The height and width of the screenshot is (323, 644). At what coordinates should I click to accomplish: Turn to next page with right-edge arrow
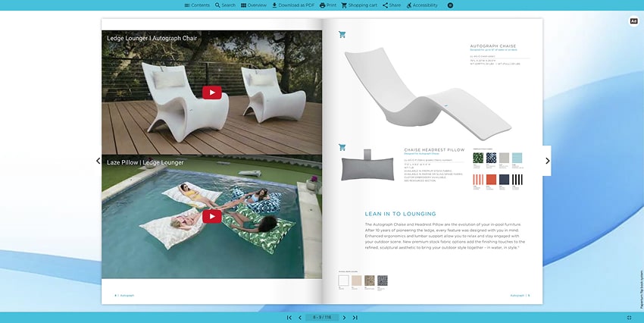(547, 161)
